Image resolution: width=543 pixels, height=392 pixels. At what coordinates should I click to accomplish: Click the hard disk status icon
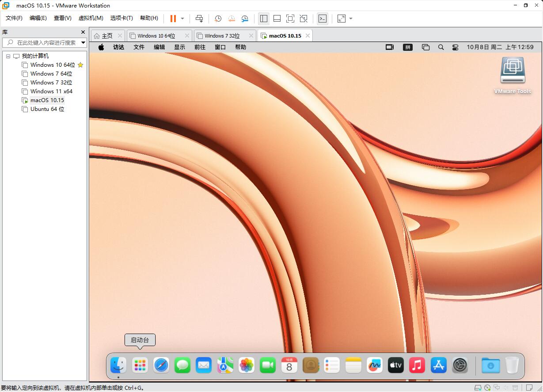478,387
